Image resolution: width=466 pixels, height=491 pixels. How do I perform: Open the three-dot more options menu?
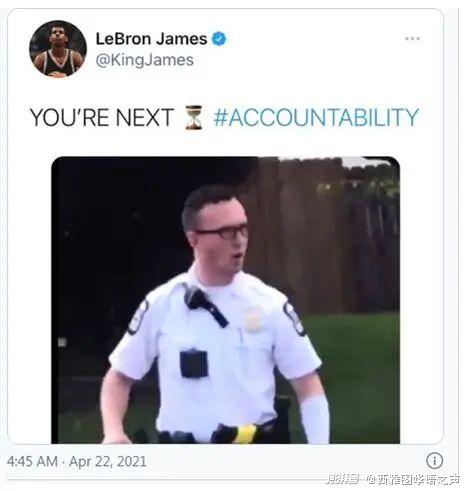[412, 39]
